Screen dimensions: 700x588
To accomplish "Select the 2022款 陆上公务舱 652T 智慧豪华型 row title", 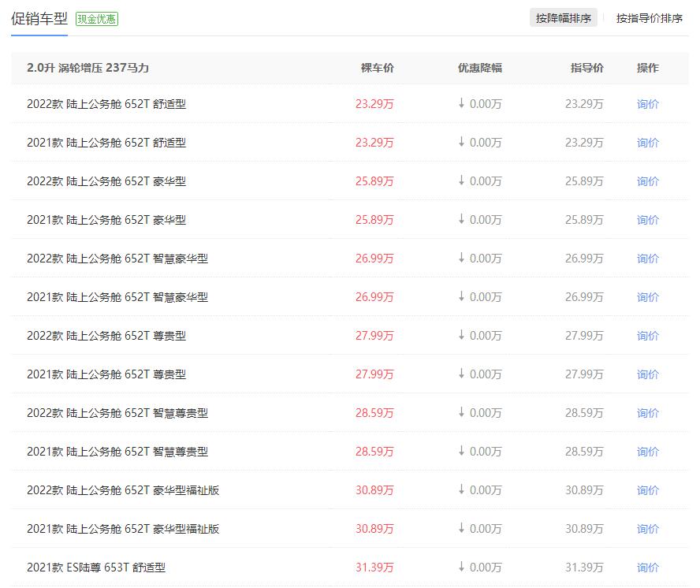I will pyautogui.click(x=117, y=259).
